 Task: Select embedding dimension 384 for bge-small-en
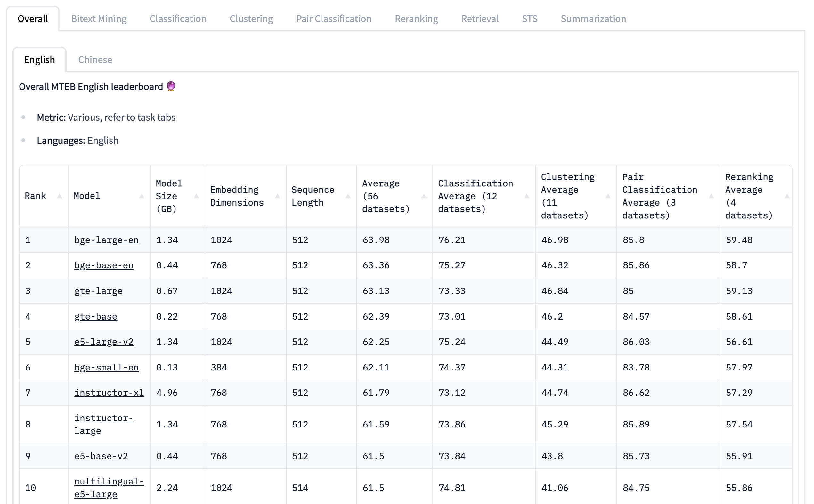(x=219, y=367)
